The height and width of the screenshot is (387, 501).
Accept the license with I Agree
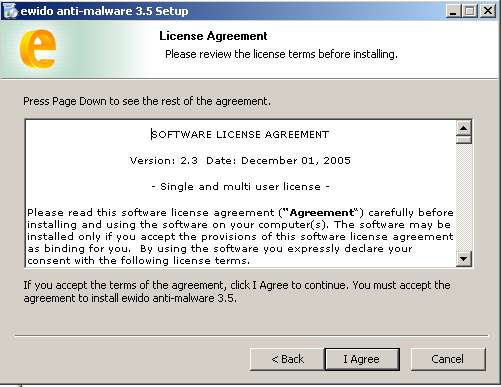(x=362, y=359)
